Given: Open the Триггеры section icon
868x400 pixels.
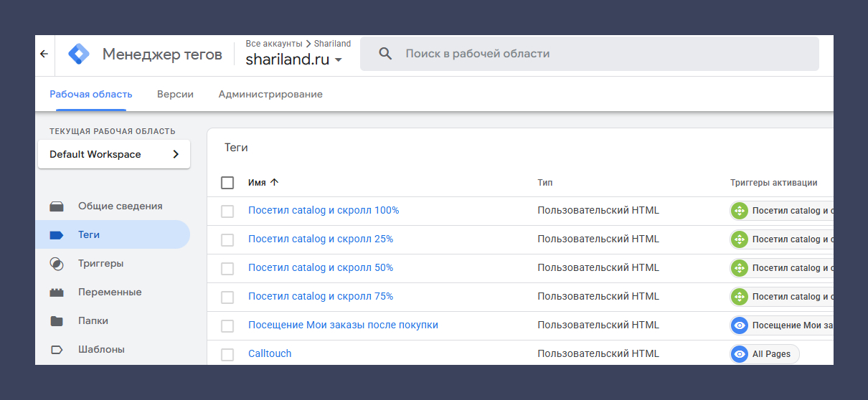Looking at the screenshot, I should click(57, 264).
